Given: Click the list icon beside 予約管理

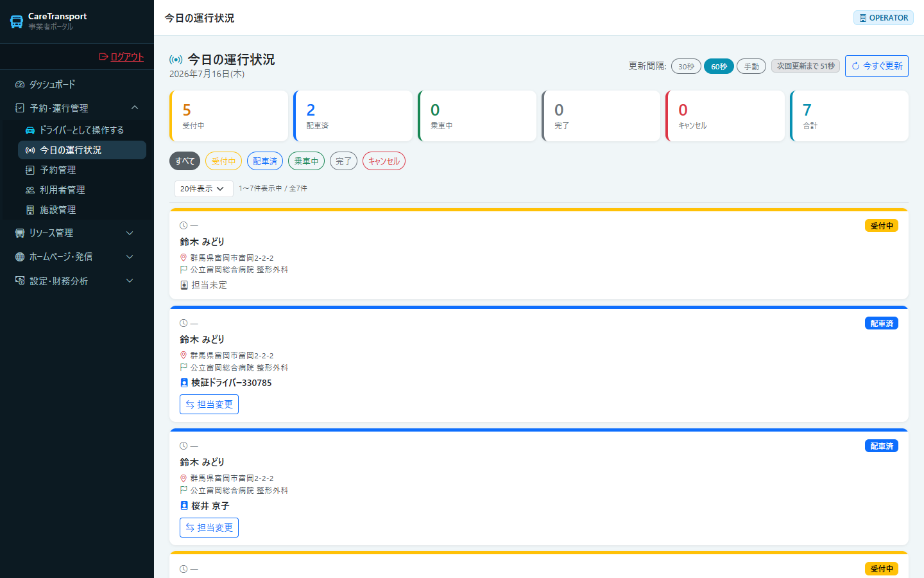Looking at the screenshot, I should pyautogui.click(x=30, y=170).
